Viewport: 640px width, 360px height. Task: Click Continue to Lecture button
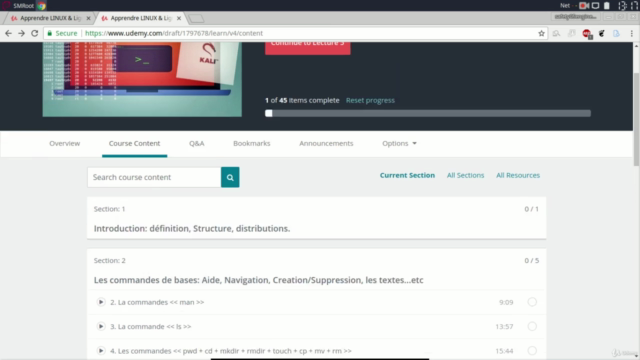pos(307,47)
